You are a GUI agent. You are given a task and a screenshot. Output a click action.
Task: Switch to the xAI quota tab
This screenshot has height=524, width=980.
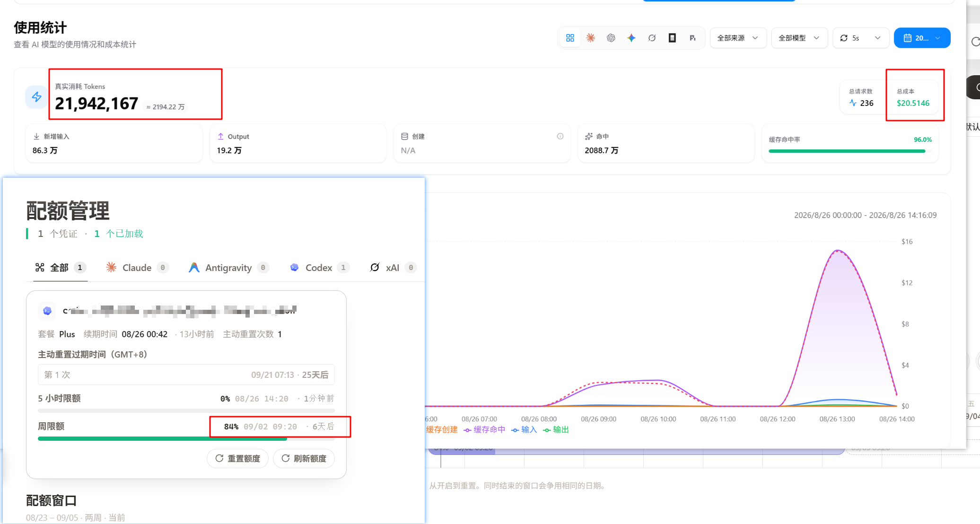coord(393,268)
